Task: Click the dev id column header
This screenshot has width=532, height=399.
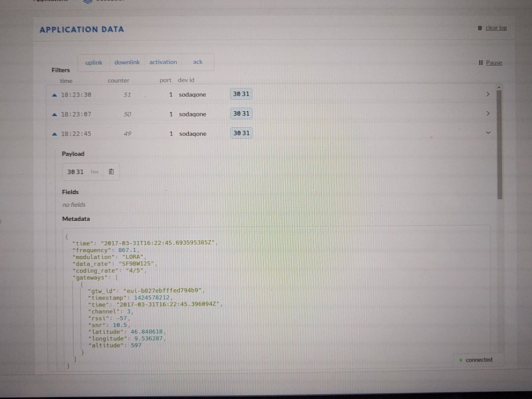Action: [186, 80]
